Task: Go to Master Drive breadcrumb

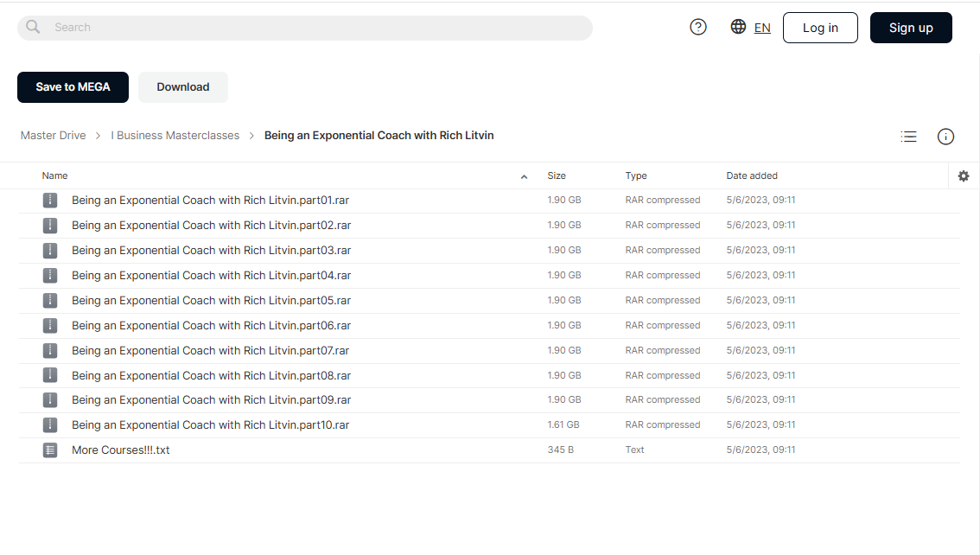Action: pyautogui.click(x=53, y=136)
